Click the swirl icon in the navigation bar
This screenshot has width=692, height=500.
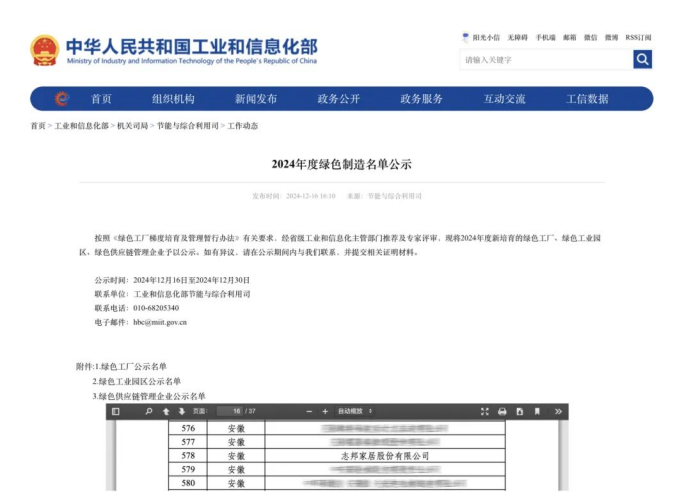click(62, 98)
